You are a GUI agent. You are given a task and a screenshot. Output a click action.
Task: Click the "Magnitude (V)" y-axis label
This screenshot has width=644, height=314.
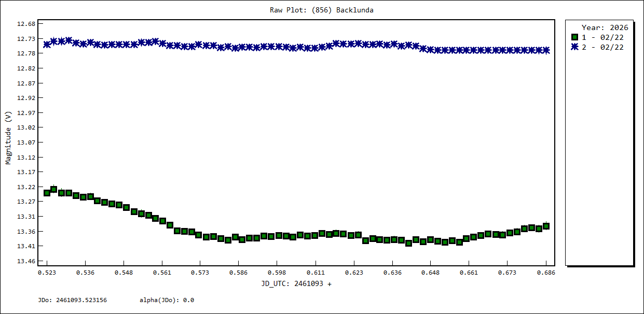pyautogui.click(x=8, y=138)
